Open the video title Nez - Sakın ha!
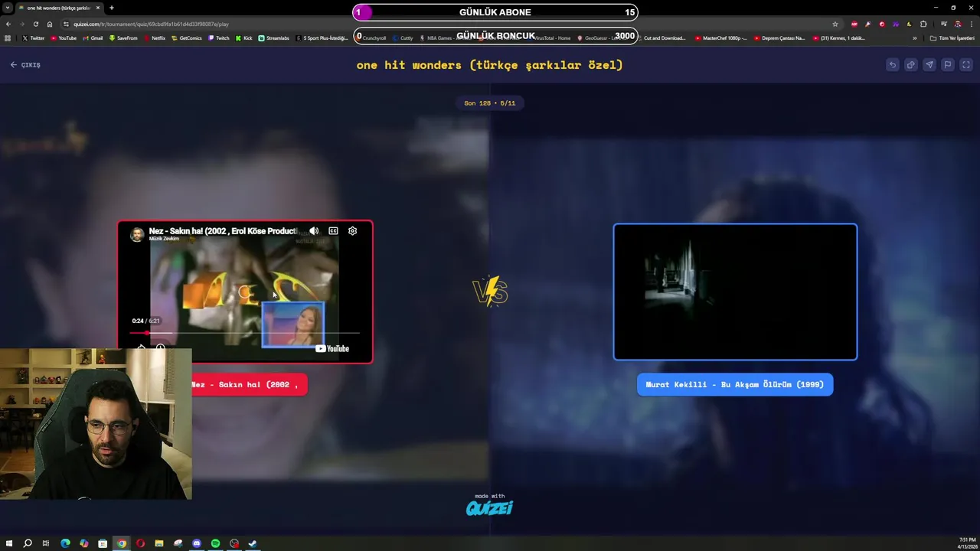The image size is (980, 551). 223,231
